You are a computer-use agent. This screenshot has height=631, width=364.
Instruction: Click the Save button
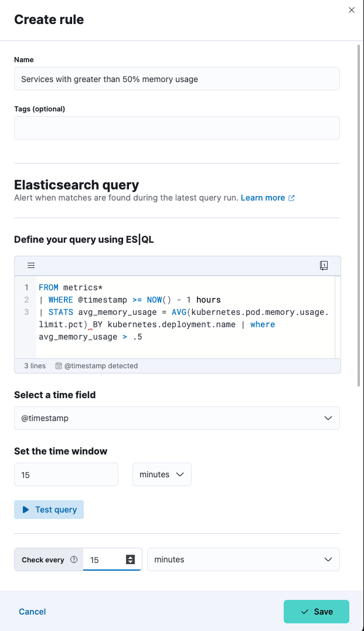click(x=317, y=612)
